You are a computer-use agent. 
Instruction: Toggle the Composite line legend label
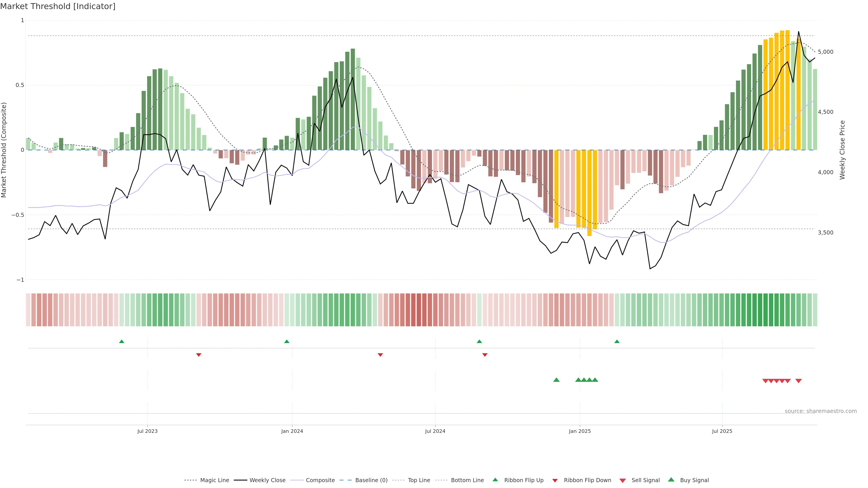tap(320, 480)
